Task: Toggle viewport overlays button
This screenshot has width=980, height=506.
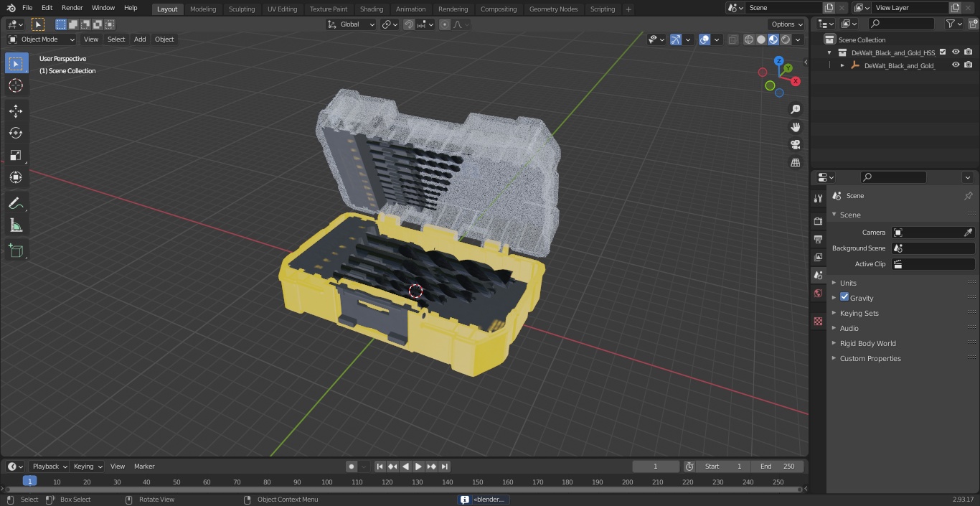Action: 705,39
